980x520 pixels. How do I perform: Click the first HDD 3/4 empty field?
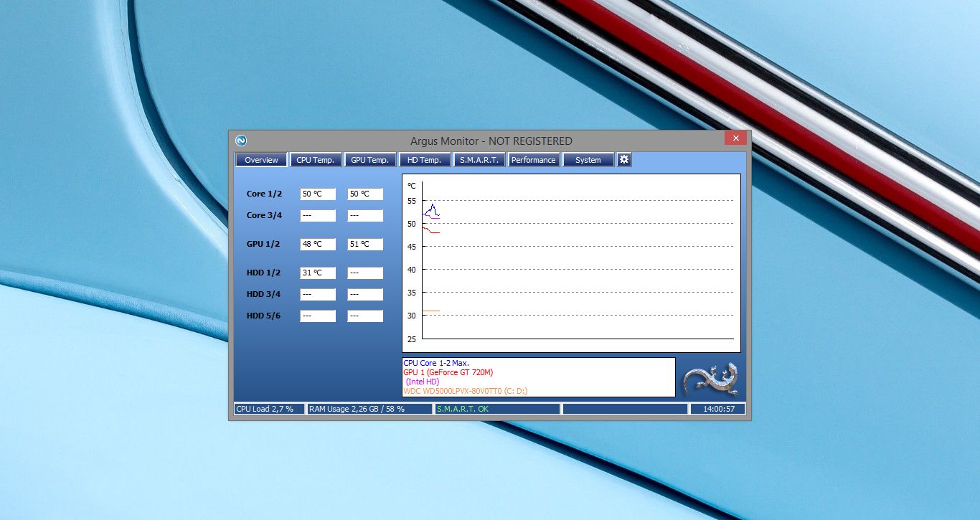point(318,294)
